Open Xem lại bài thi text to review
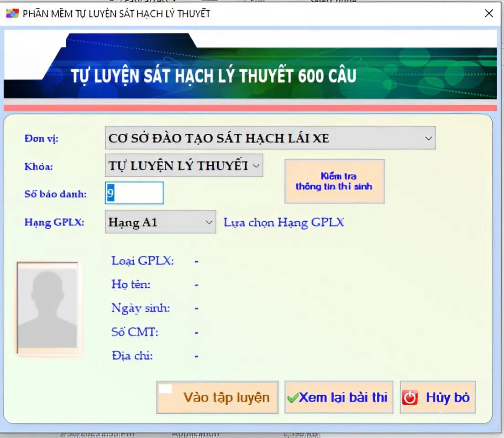The height and width of the screenshot is (438, 504). click(343, 397)
